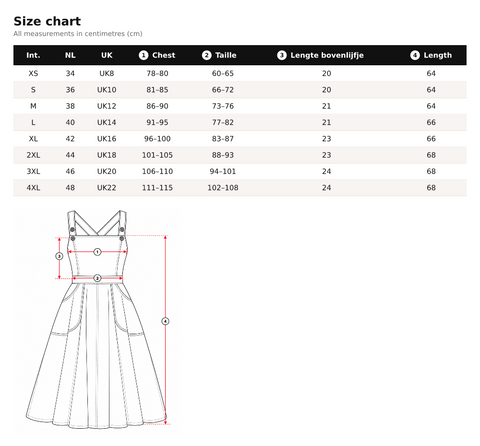
Task: Click the 'UK10' cell
Action: (107, 90)
